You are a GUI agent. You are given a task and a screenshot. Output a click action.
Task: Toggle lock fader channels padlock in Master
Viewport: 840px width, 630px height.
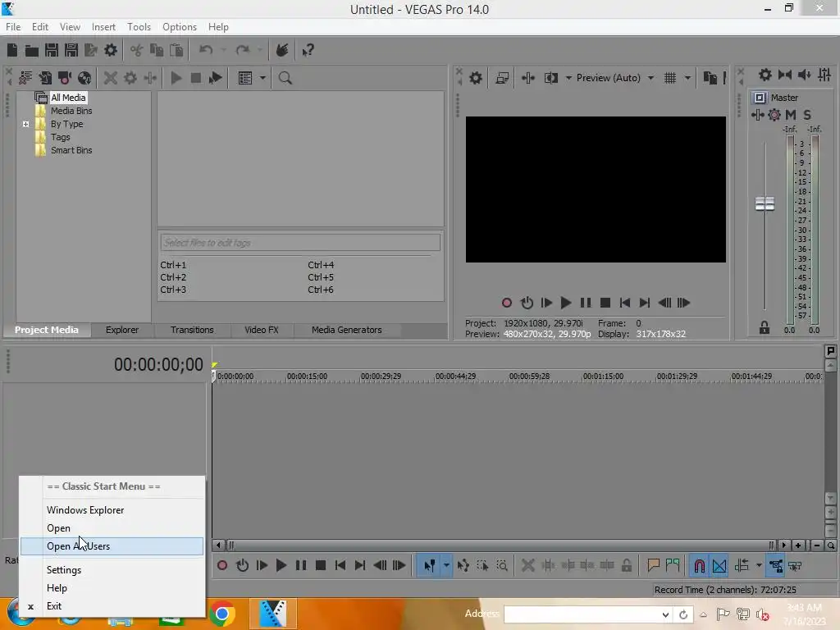765,327
